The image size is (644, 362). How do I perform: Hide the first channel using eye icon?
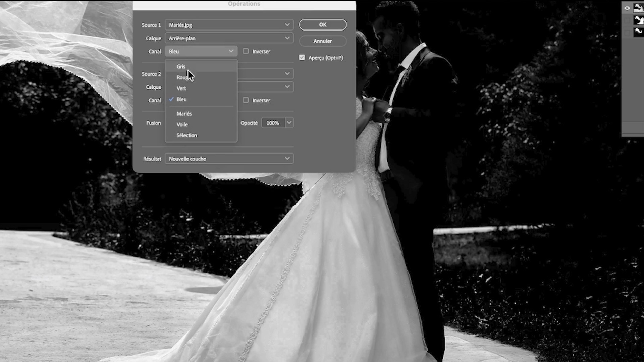pos(627,8)
